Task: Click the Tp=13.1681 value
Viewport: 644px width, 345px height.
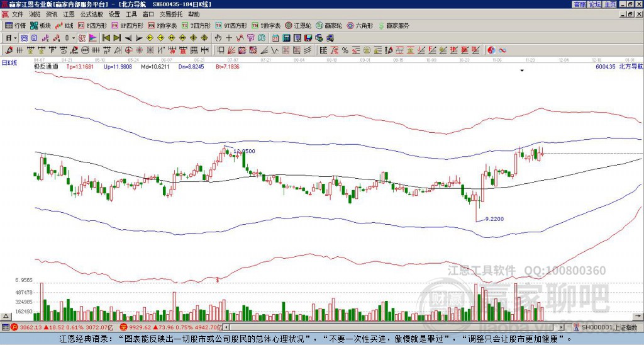Action: (x=80, y=66)
